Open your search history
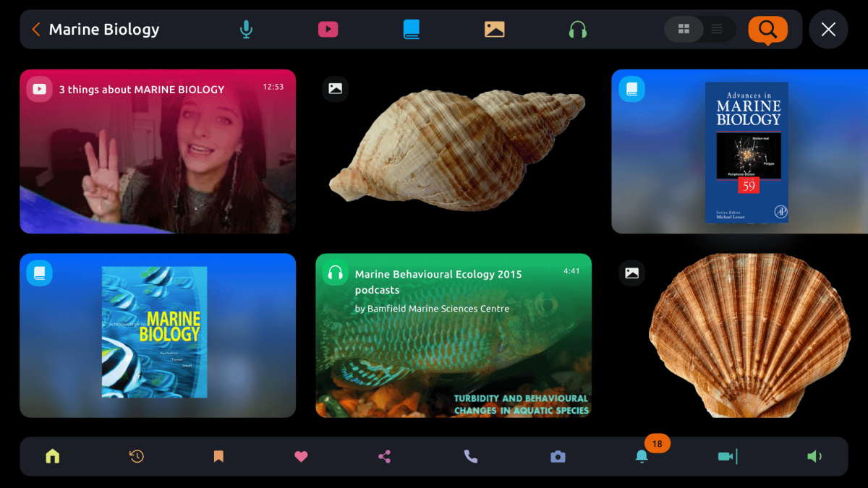Screen dimensions: 868x488 (x=136, y=456)
